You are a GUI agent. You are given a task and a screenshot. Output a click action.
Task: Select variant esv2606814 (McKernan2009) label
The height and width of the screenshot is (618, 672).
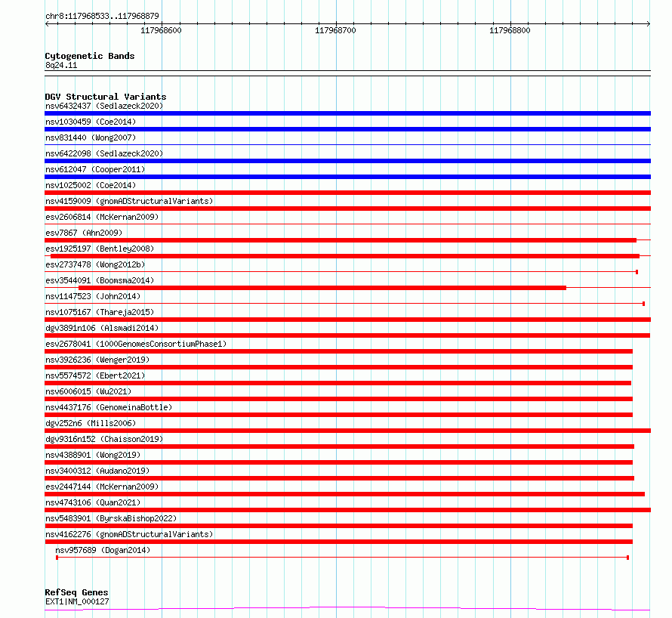click(x=102, y=217)
